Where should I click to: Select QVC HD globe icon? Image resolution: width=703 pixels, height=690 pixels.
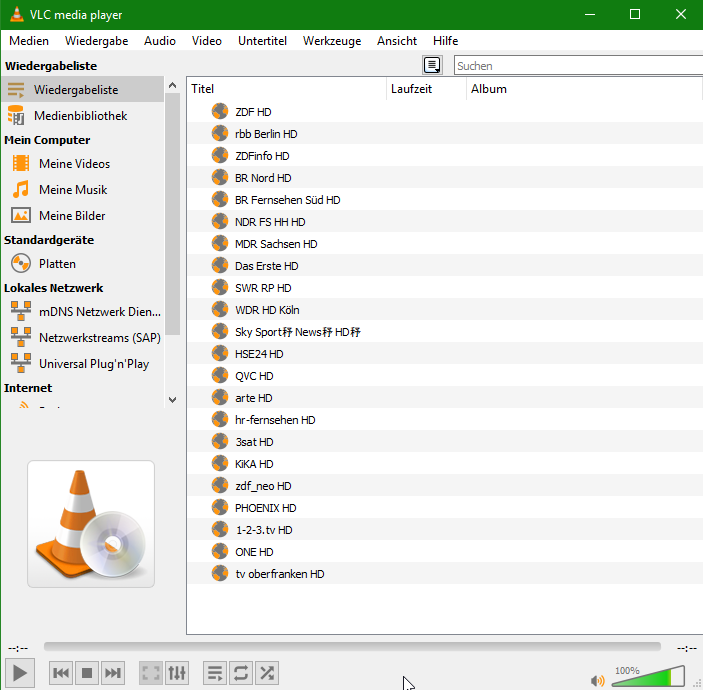click(220, 375)
